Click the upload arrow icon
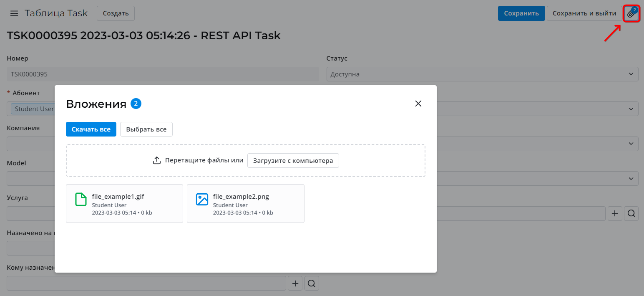 [157, 160]
